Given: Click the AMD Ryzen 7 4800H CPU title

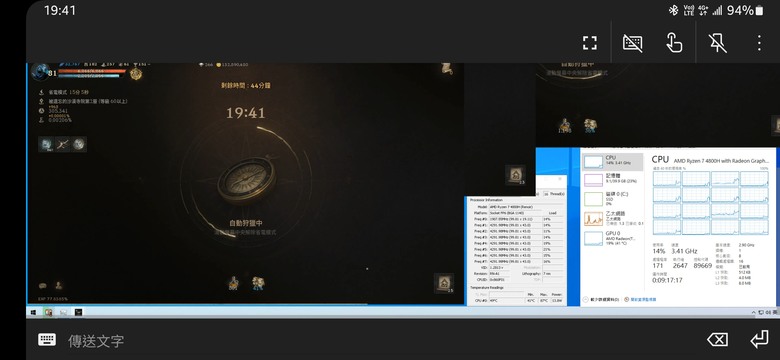Looking at the screenshot, I should pyautogui.click(x=721, y=161).
